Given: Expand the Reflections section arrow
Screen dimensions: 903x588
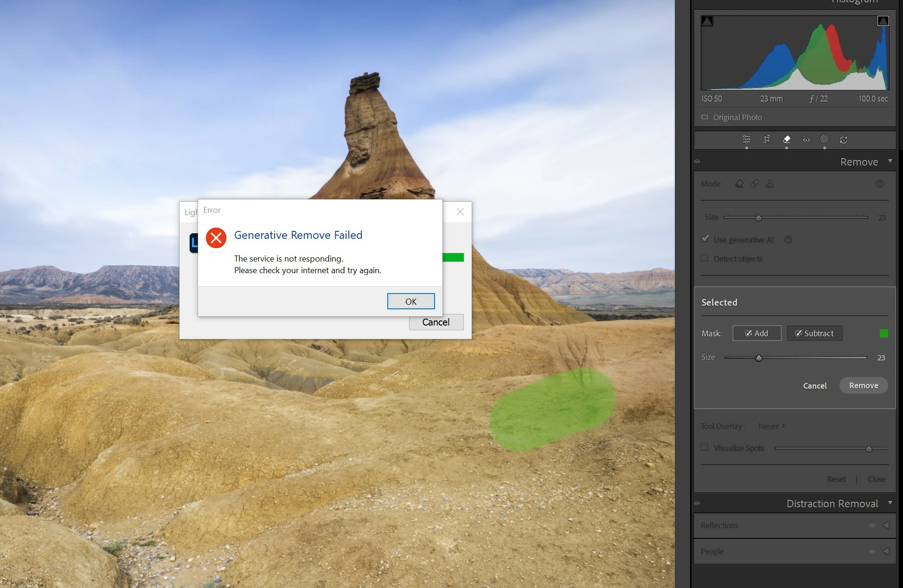Looking at the screenshot, I should tap(886, 525).
